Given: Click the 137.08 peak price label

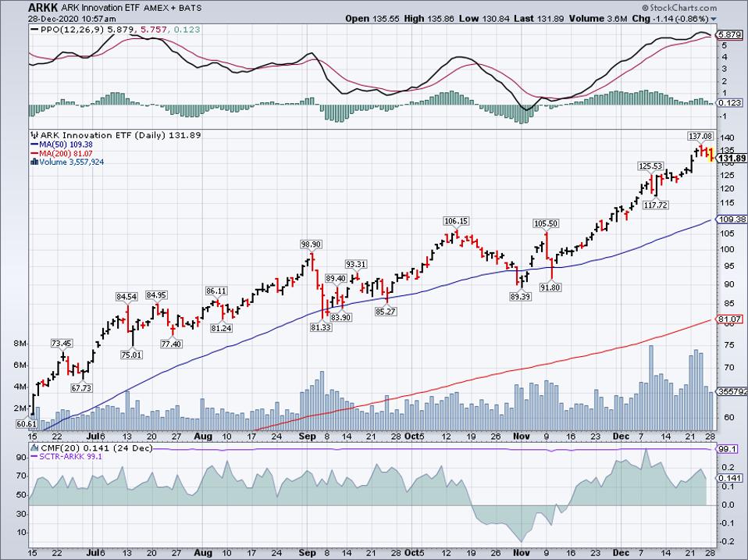Looking at the screenshot, I should (x=700, y=137).
